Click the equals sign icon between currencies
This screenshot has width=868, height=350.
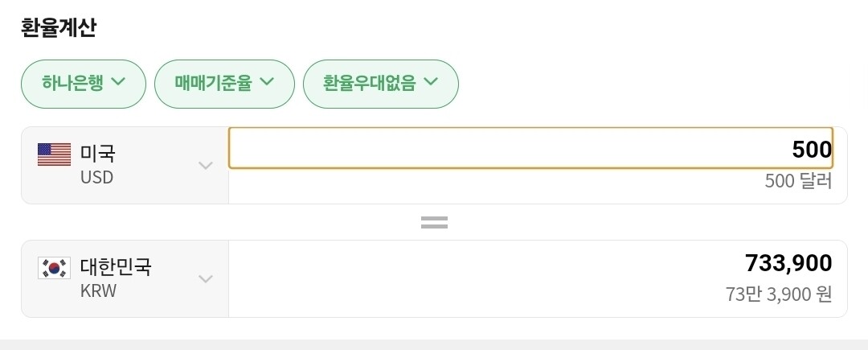[434, 222]
